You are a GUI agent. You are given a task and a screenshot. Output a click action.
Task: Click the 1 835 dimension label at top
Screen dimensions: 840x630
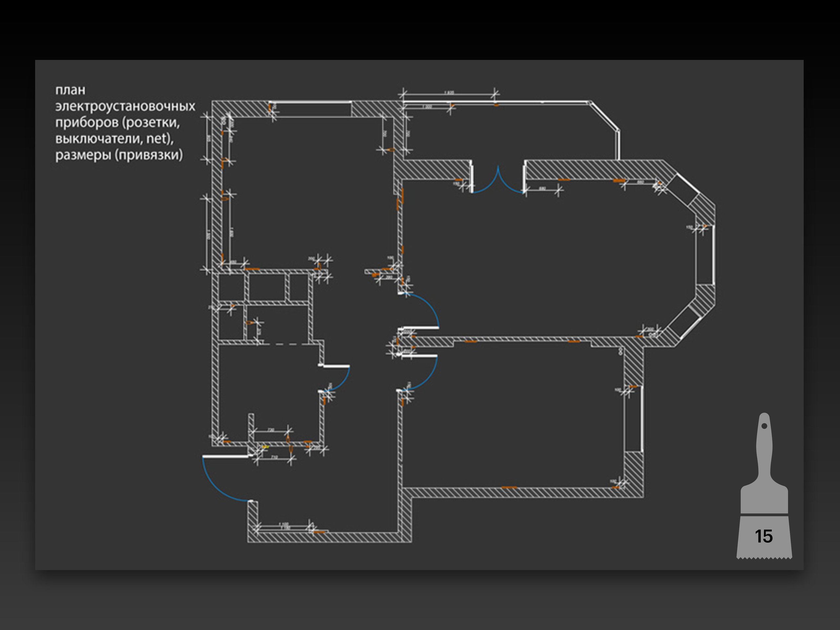[449, 93]
